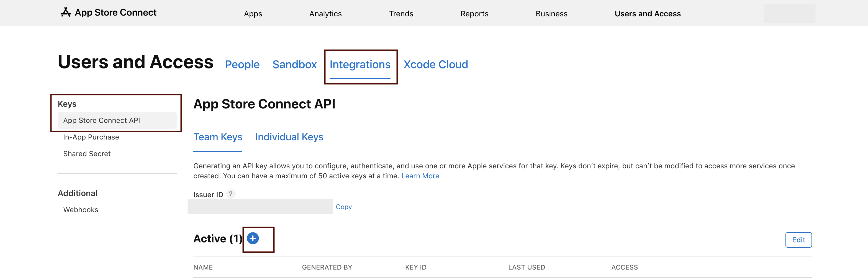Image resolution: width=868 pixels, height=279 pixels.
Task: Switch to the Individual Keys tab
Action: [x=289, y=137]
